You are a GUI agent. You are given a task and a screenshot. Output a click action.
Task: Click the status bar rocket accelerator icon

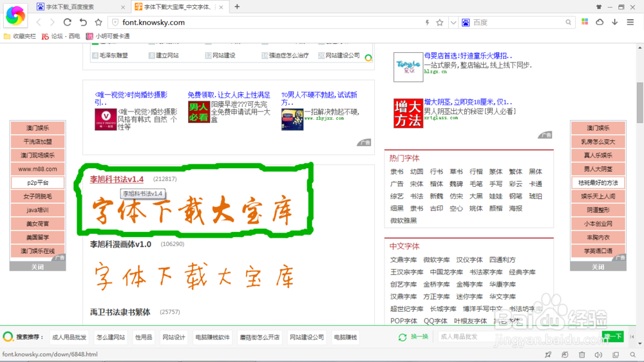tap(548, 355)
